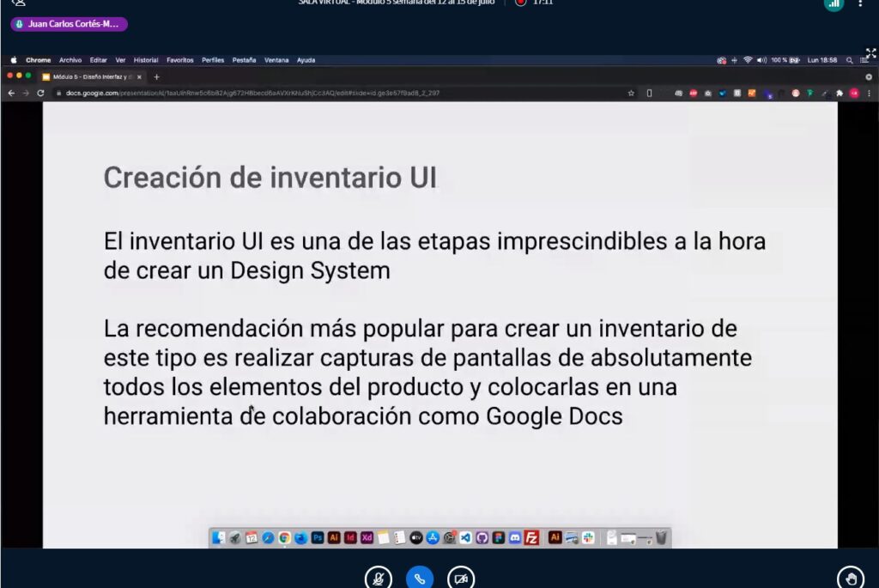879x588 pixels.
Task: Open the Ver menu
Action: pyautogui.click(x=120, y=60)
